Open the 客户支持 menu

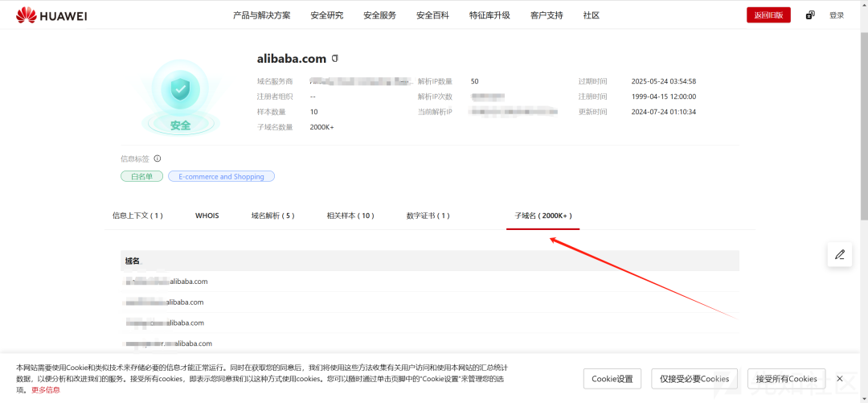547,15
